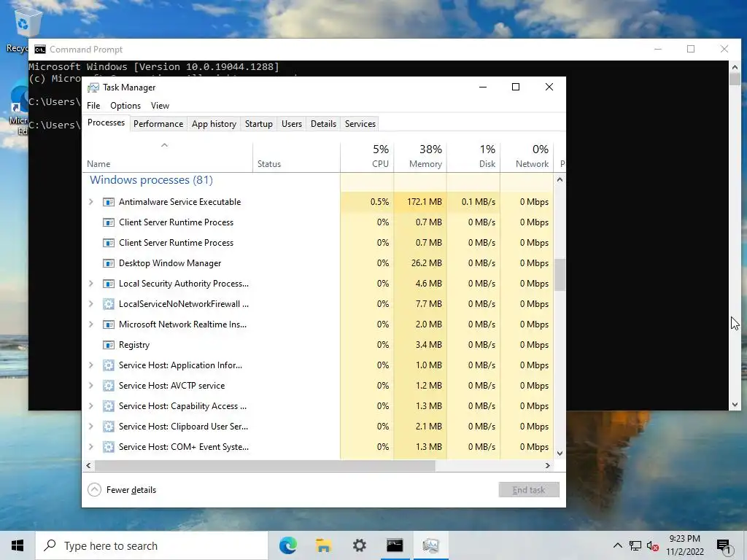Image resolution: width=747 pixels, height=560 pixels.
Task: Switch to the Users tab
Action: [x=292, y=124]
